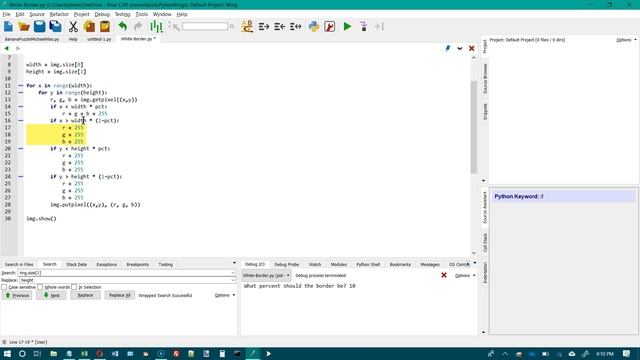Create a new file with the toolbar icon

[x=8, y=27]
